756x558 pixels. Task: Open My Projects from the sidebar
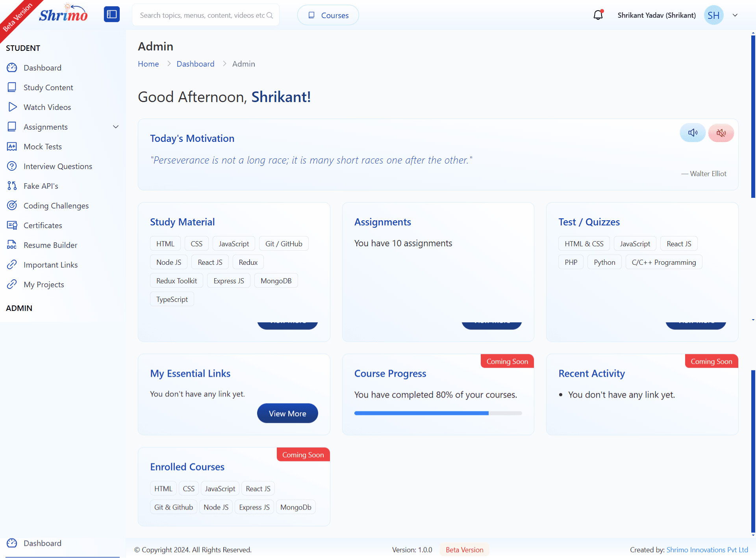click(44, 284)
